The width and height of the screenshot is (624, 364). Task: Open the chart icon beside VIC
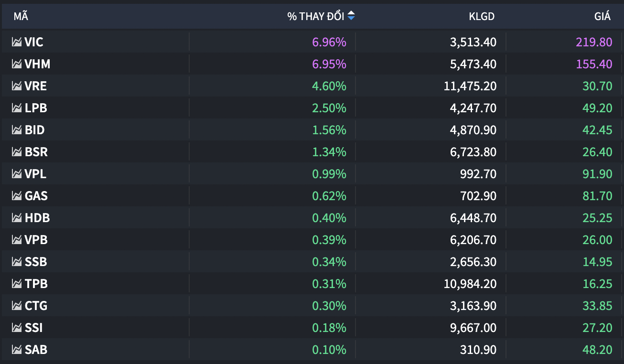[x=17, y=42]
